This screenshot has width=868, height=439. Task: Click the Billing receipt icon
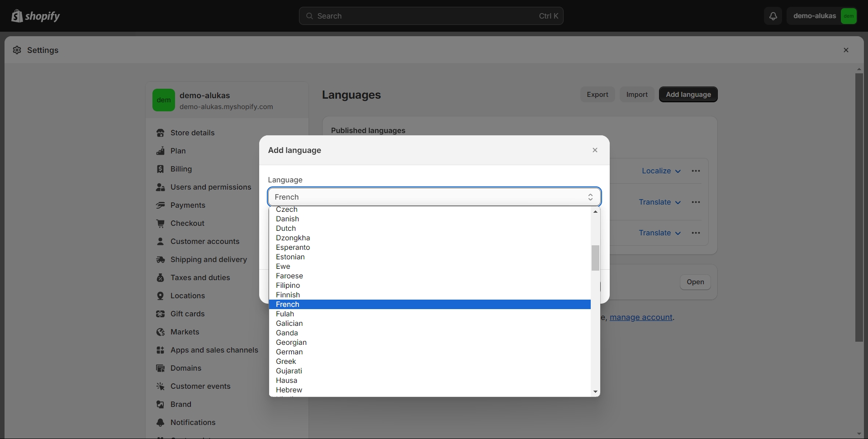[x=160, y=169]
